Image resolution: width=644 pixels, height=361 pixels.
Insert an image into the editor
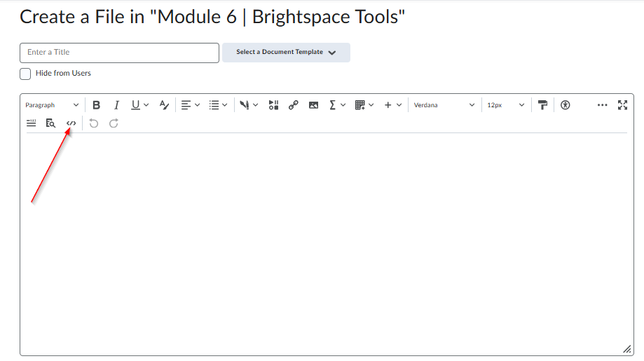313,105
